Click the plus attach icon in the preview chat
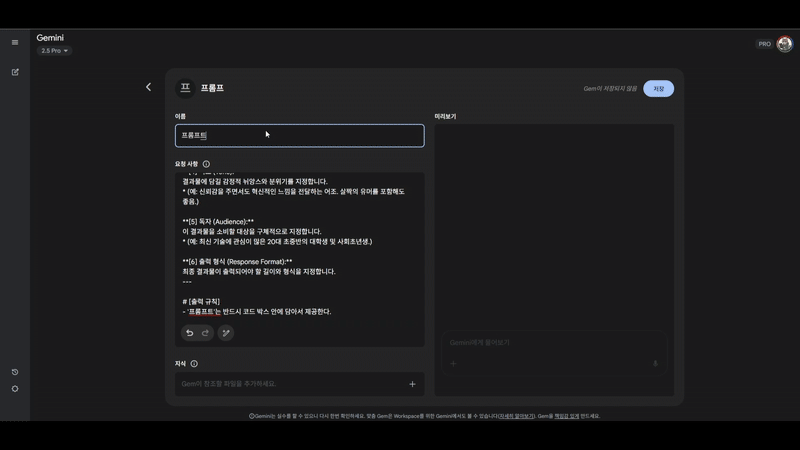The image size is (800, 450). pyautogui.click(x=453, y=364)
